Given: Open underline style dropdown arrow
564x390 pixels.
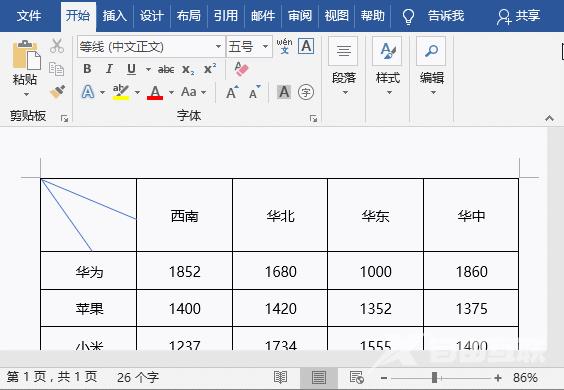Looking at the screenshot, I should click(148, 69).
